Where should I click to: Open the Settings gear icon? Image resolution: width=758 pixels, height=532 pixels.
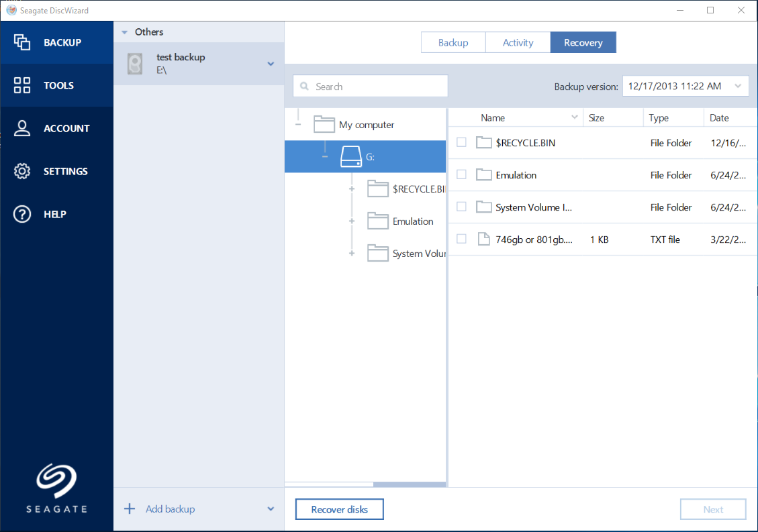21,171
